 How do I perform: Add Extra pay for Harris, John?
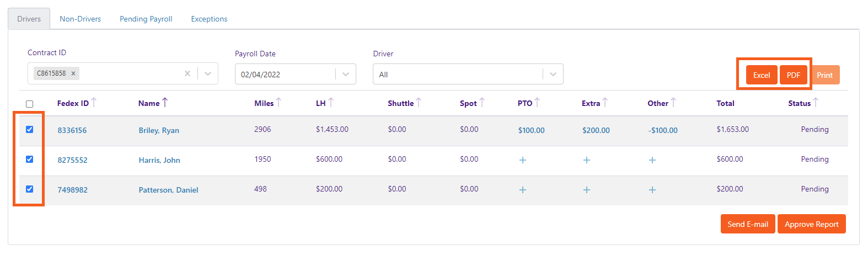tap(587, 160)
